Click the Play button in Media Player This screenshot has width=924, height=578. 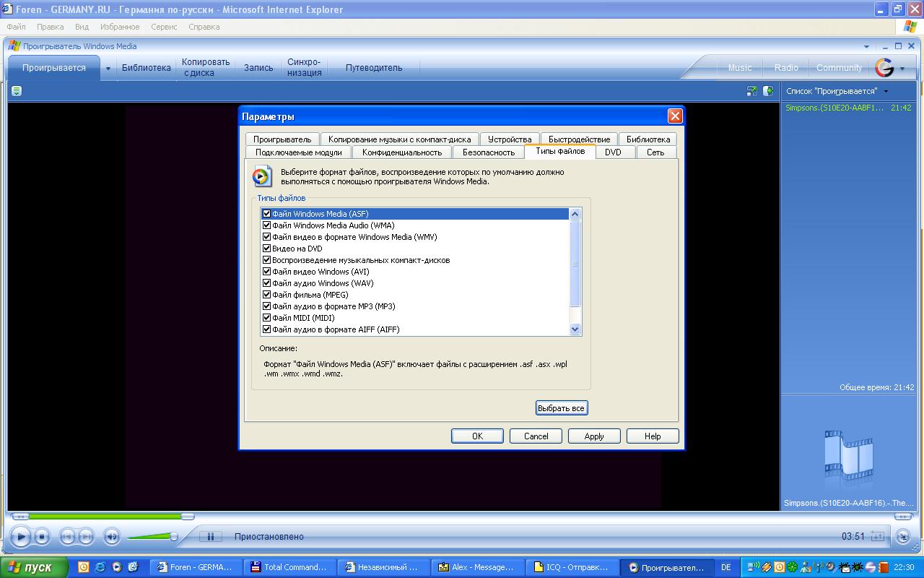click(x=21, y=536)
